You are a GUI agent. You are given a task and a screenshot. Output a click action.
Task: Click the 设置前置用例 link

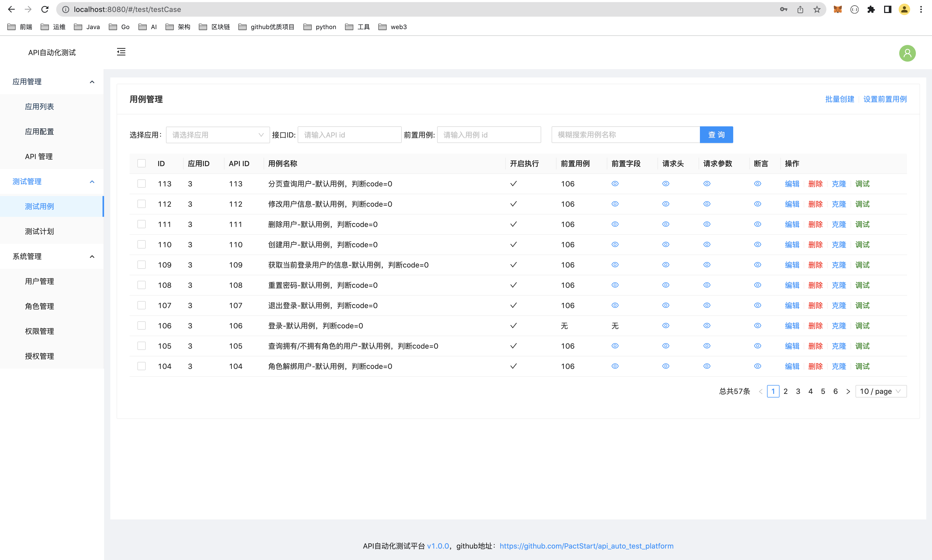pyautogui.click(x=885, y=99)
